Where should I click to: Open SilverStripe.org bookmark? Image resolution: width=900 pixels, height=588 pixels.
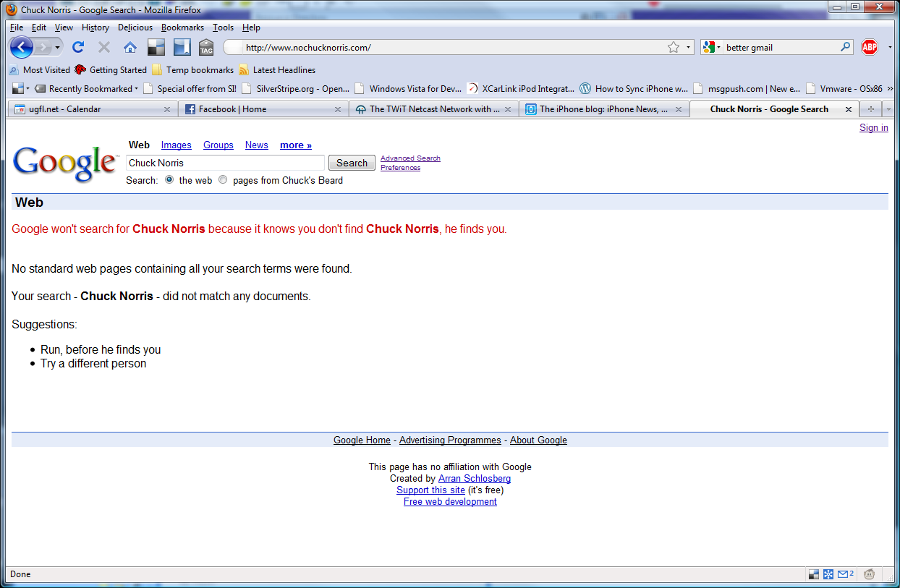(x=296, y=89)
